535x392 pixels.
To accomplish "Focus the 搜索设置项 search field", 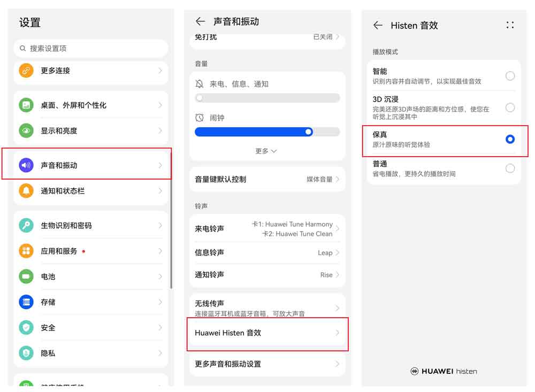I will click(x=91, y=49).
